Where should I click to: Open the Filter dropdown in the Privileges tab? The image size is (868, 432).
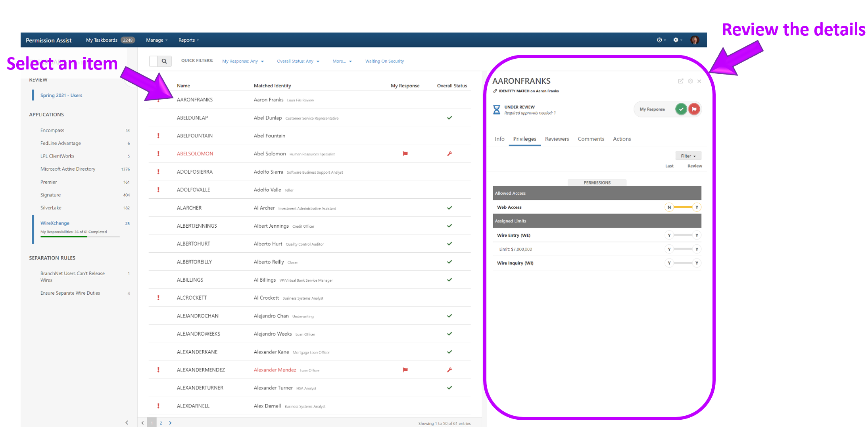pyautogui.click(x=688, y=156)
